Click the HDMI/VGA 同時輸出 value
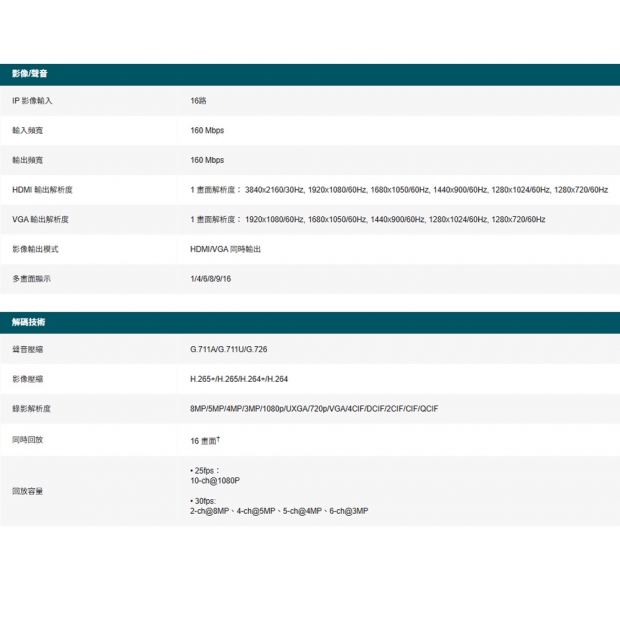Image resolution: width=620 pixels, height=620 pixels. tap(225, 248)
